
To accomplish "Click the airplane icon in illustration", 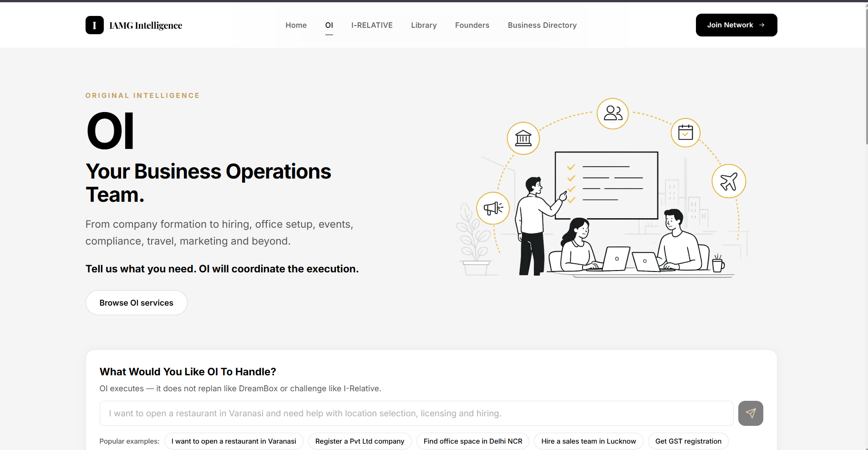I will [729, 181].
